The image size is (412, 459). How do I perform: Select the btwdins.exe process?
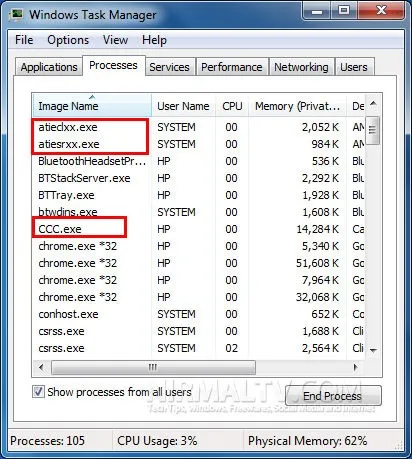(x=198, y=212)
